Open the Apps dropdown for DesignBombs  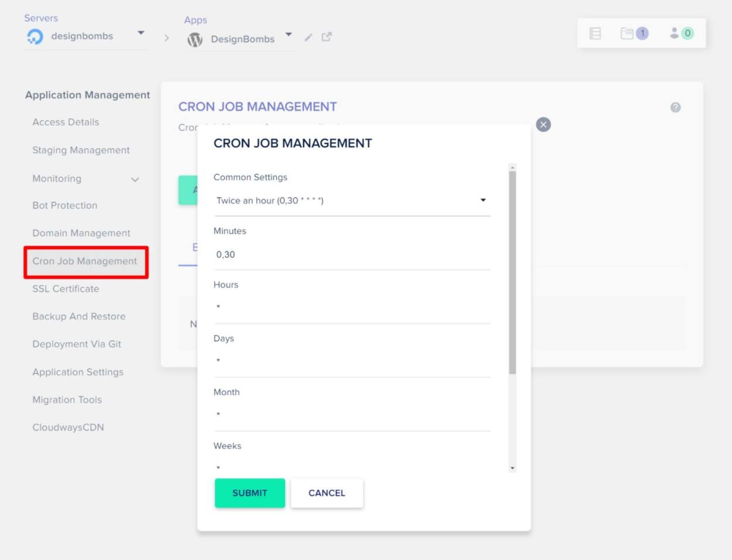(x=288, y=35)
